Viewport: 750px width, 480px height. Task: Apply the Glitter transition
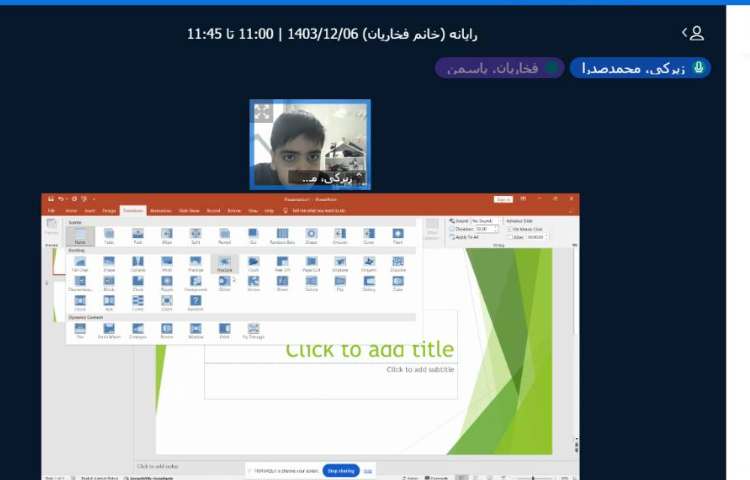224,283
